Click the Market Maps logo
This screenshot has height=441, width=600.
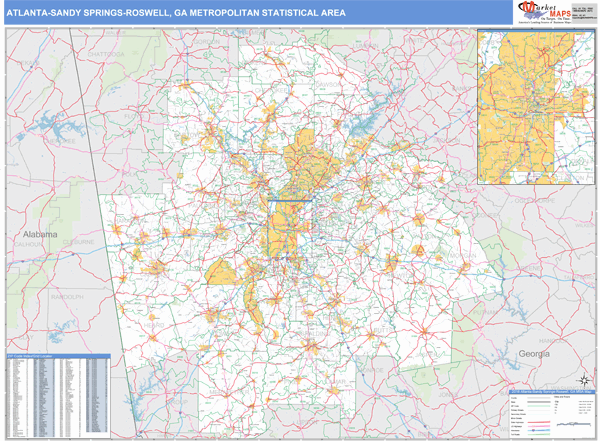pyautogui.click(x=536, y=11)
